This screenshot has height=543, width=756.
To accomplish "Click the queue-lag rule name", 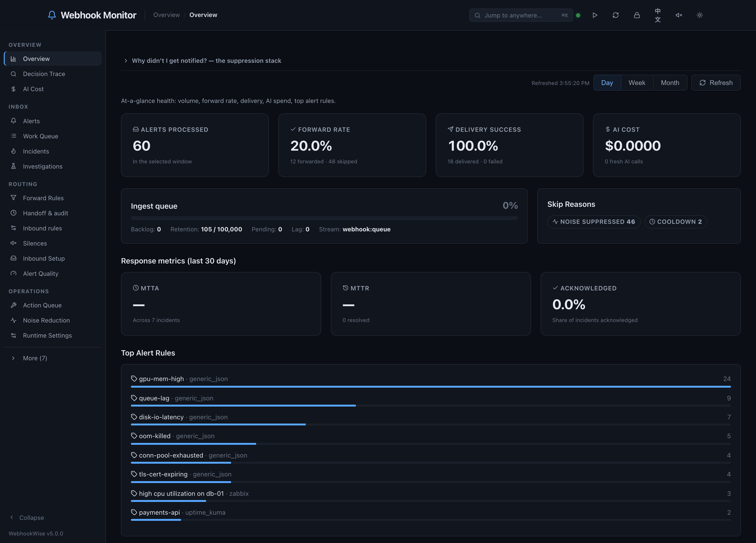I will [154, 398].
